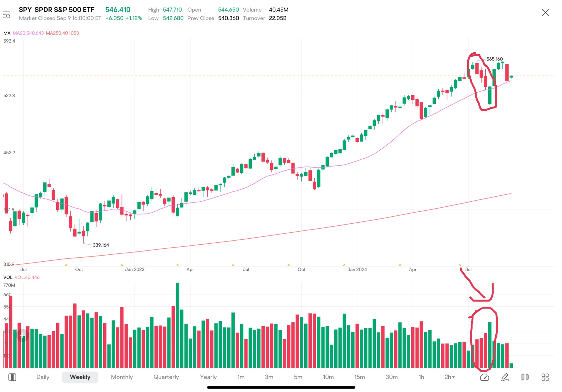Tap the VOL:40.446 value text
This screenshot has height=392, width=562.
[27, 277]
